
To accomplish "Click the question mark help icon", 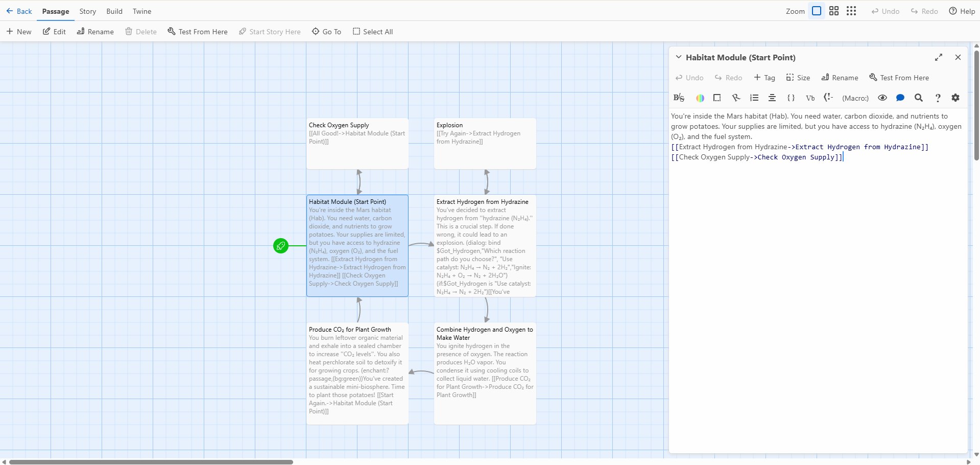I will coord(937,98).
